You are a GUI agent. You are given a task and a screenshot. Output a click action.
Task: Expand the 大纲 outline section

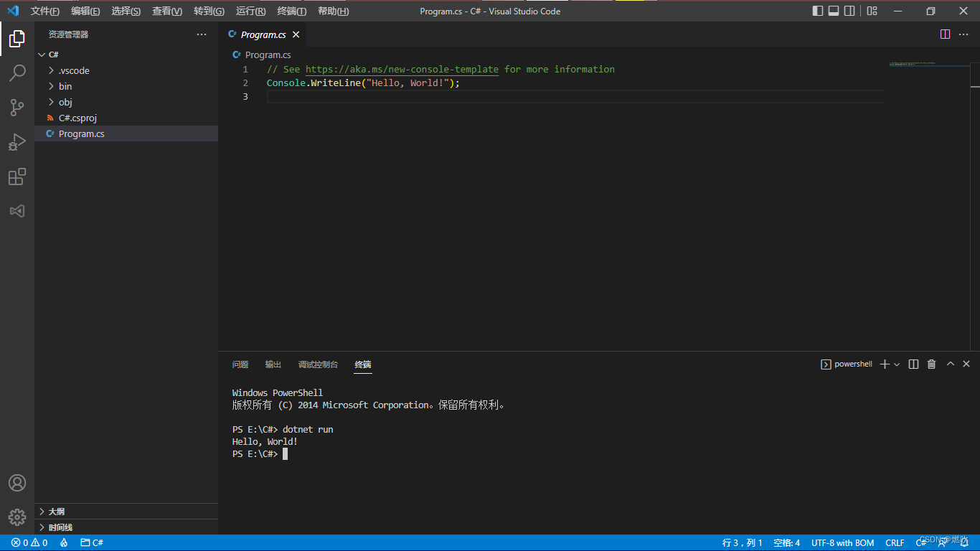click(126, 512)
